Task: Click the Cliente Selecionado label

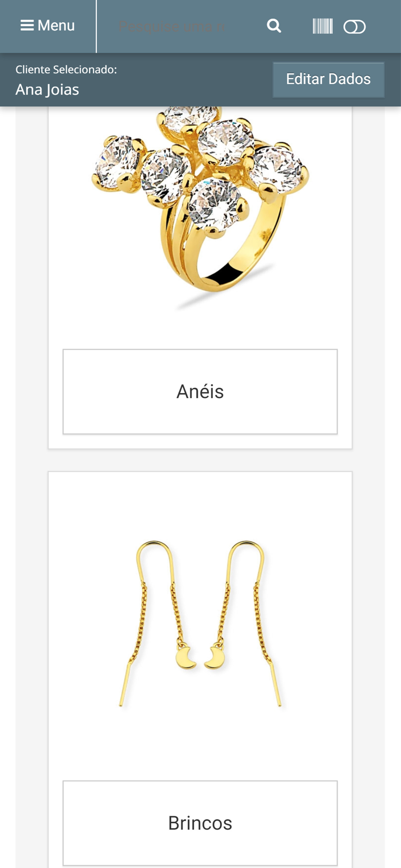Action: [x=66, y=69]
